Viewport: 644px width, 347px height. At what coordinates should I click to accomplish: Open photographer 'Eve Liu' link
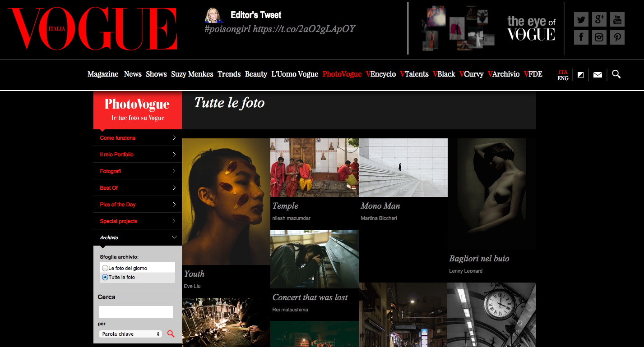click(192, 286)
